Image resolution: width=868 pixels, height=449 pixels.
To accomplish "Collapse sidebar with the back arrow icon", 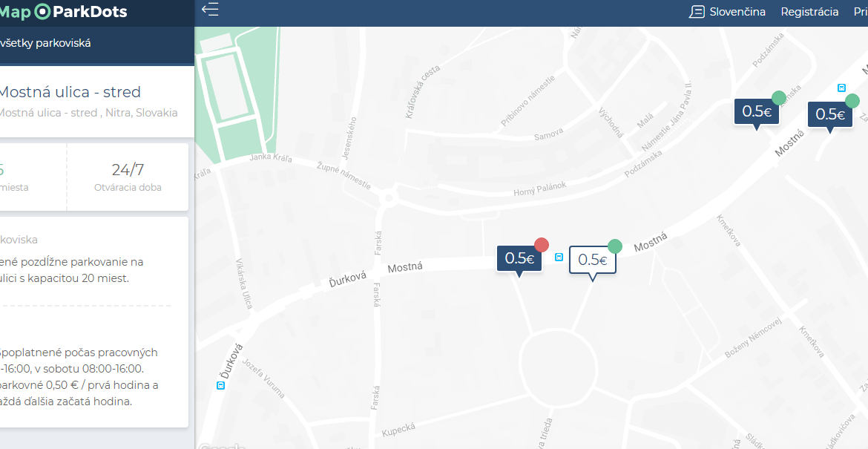I will (x=210, y=10).
